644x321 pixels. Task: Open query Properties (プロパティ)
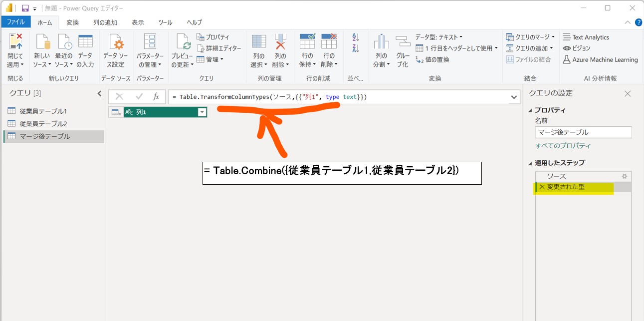213,37
